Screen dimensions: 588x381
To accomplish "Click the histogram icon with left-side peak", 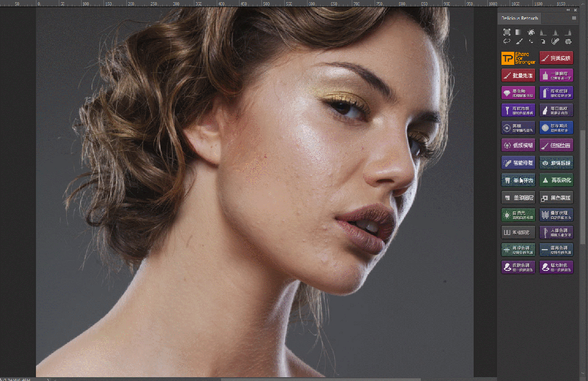I will 543,33.
